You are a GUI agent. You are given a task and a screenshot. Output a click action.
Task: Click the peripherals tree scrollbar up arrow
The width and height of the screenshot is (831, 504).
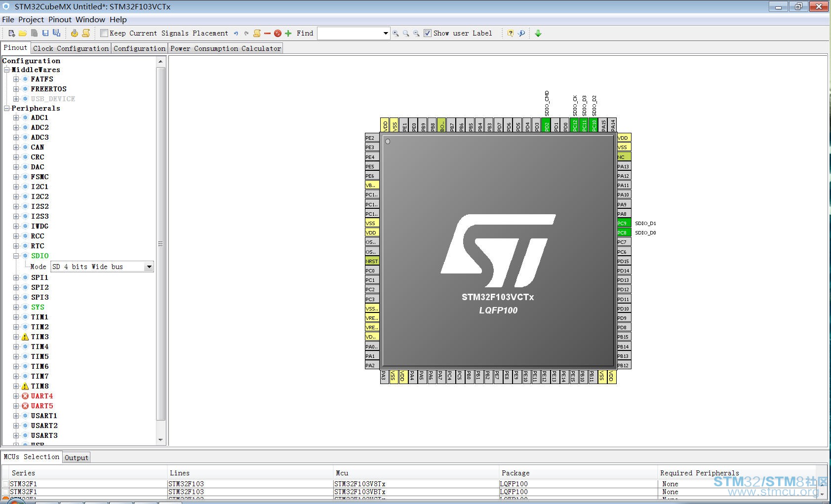point(160,61)
